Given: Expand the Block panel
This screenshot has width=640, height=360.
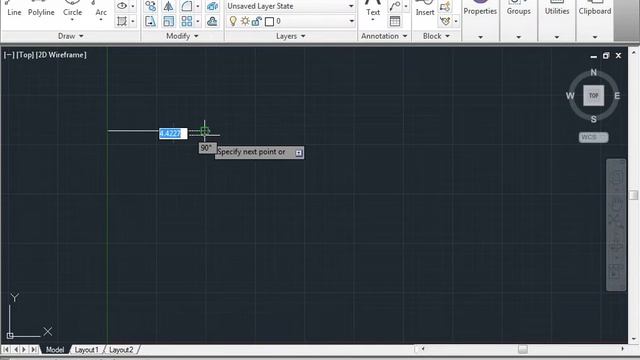Looking at the screenshot, I should tap(436, 36).
